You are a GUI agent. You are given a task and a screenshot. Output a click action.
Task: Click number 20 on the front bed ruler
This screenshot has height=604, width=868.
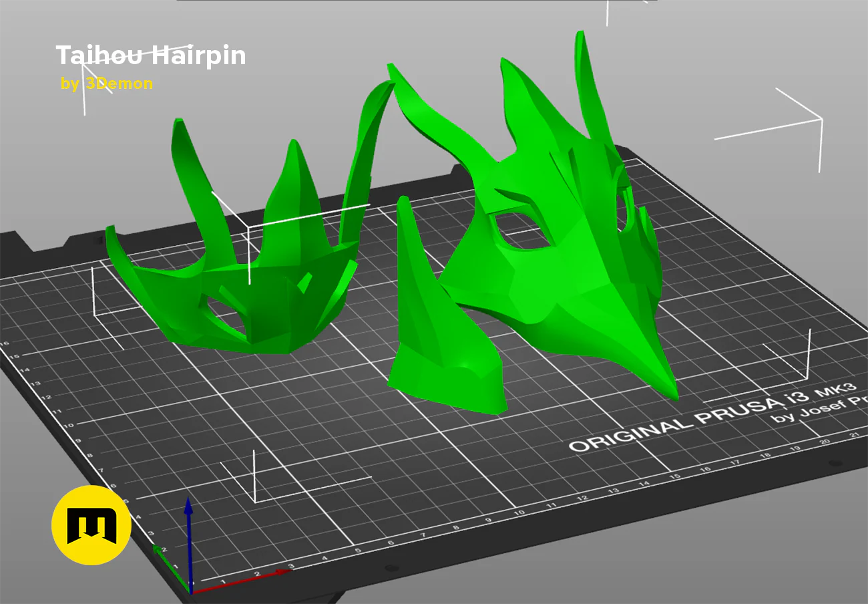click(x=825, y=442)
